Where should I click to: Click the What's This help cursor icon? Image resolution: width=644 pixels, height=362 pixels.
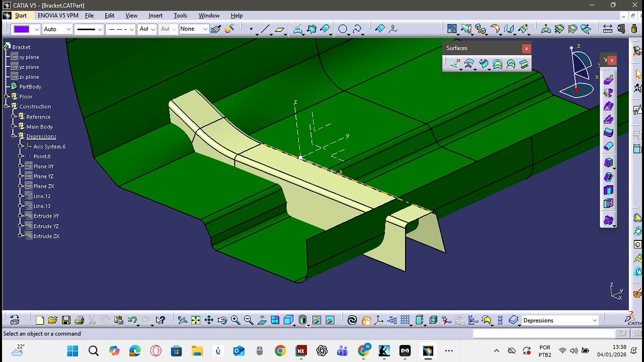coord(160,320)
